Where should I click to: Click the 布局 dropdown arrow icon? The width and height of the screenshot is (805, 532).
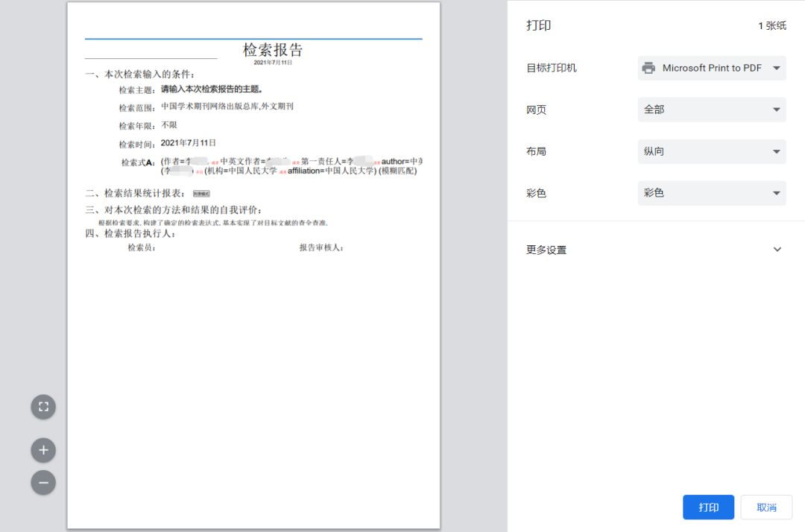click(775, 151)
